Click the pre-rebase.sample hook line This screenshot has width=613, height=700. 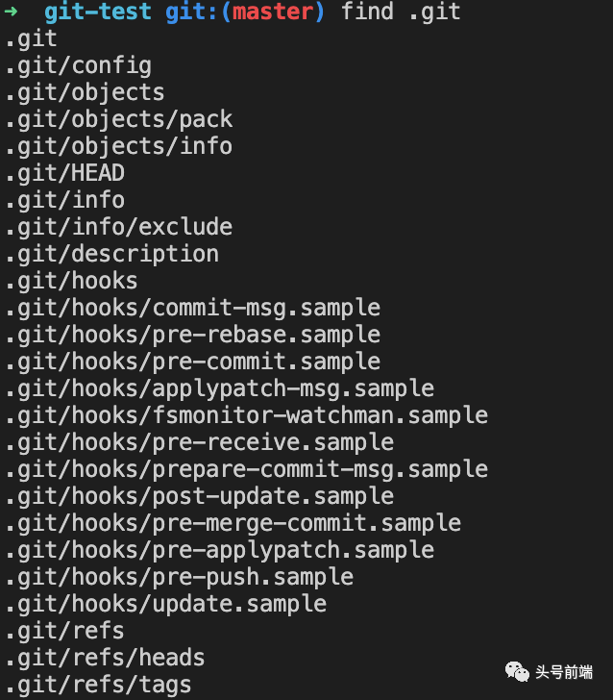point(193,335)
